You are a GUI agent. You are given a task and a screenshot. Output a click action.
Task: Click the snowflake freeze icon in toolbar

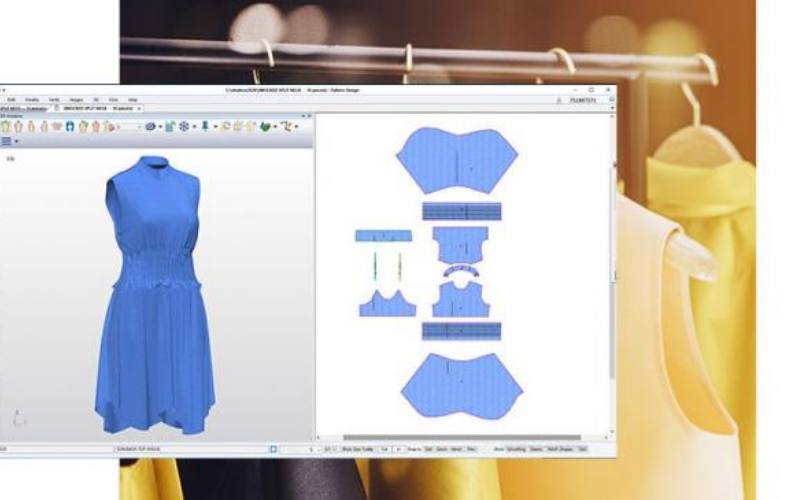tap(184, 126)
